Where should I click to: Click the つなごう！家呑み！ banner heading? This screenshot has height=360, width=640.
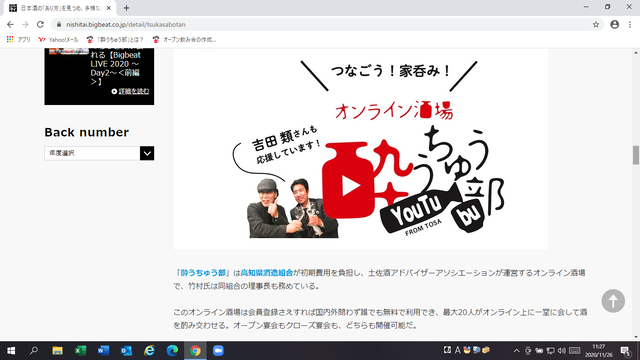[x=390, y=71]
